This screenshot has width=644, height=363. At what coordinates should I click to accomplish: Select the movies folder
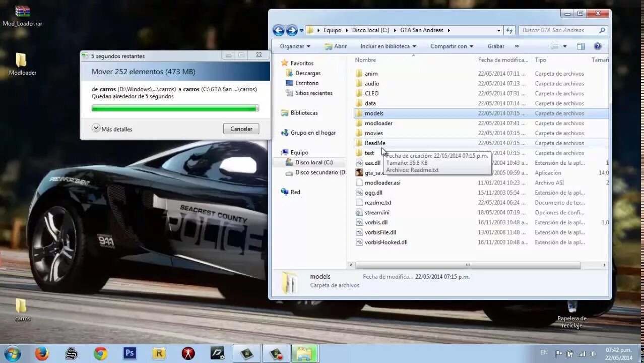[374, 133]
